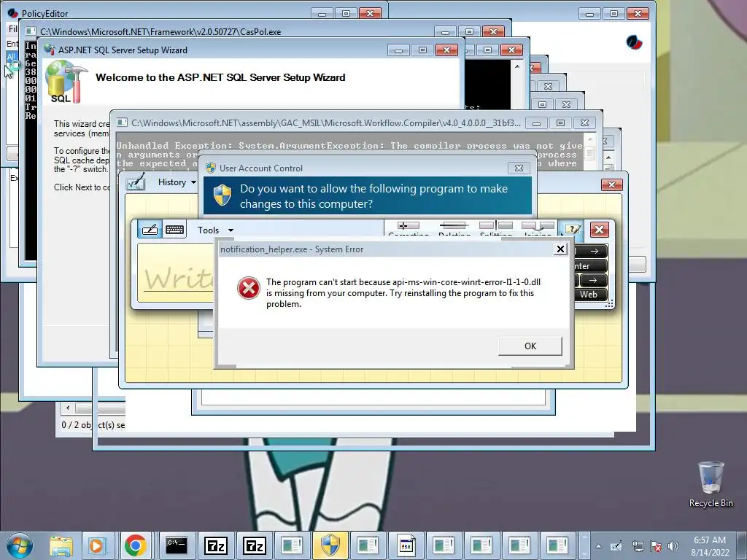Open the volume control tray icon
Viewport: 747px width, 560px height.
click(x=673, y=546)
